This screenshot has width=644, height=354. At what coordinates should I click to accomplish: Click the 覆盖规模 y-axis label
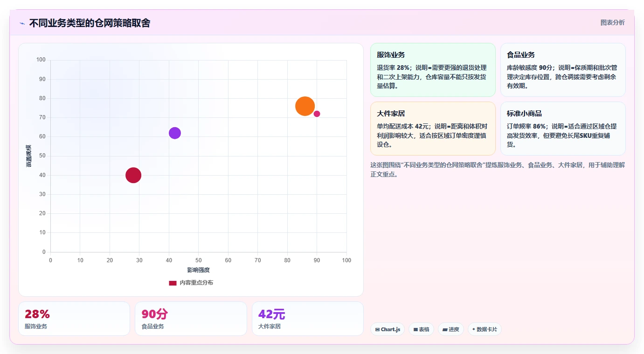[29, 156]
